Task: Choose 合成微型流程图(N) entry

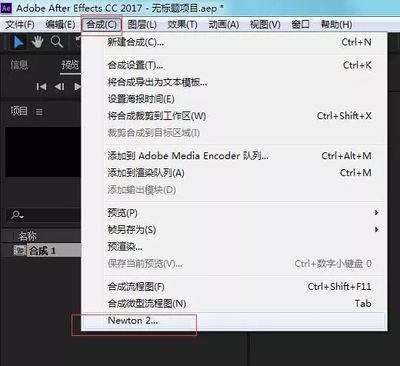Action: [234, 303]
